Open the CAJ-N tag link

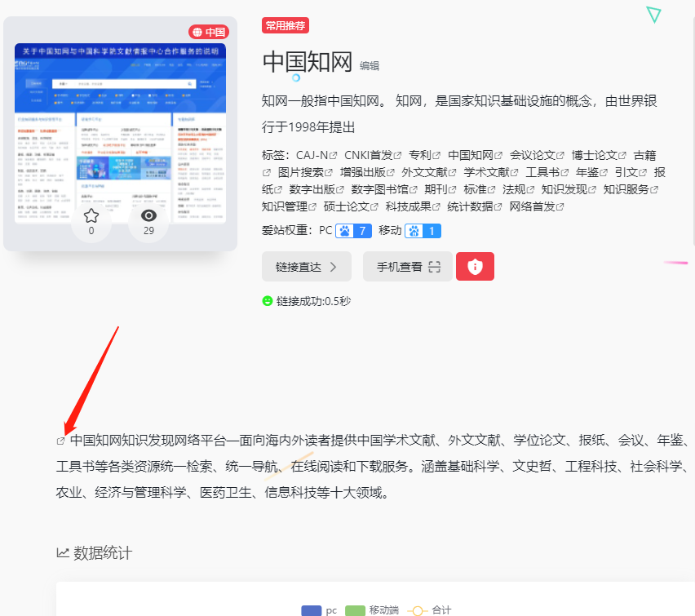317,155
